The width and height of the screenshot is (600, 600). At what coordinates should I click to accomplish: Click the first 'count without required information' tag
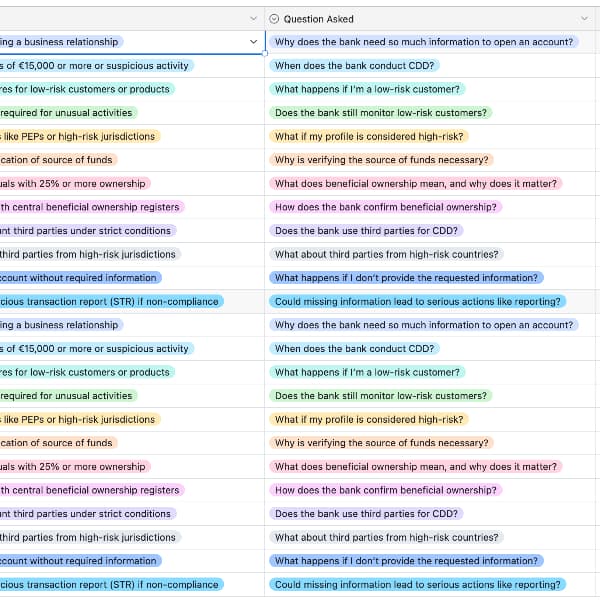[81, 278]
